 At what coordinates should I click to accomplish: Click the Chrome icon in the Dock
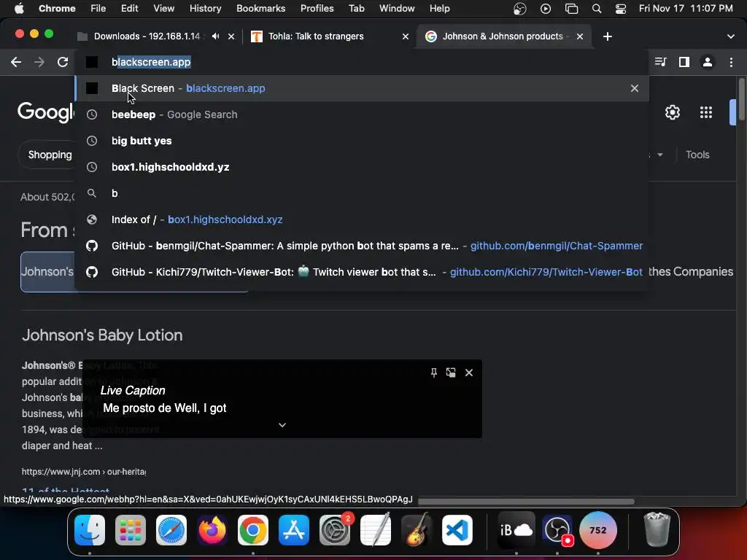253,530
